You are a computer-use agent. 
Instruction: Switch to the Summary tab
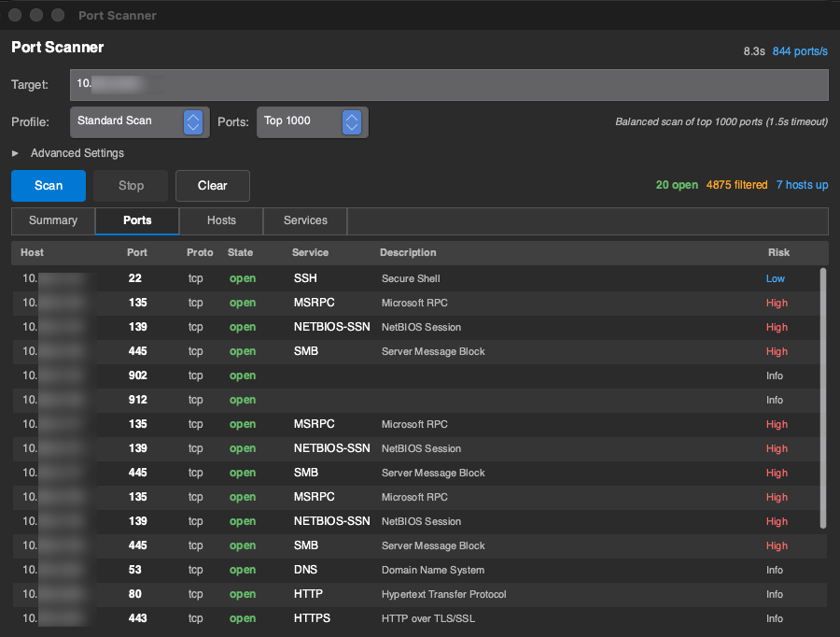coord(53,221)
